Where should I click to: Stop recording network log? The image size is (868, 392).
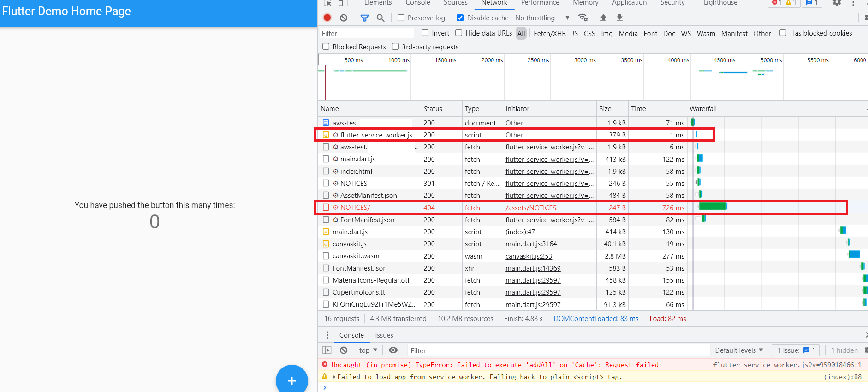tap(327, 18)
